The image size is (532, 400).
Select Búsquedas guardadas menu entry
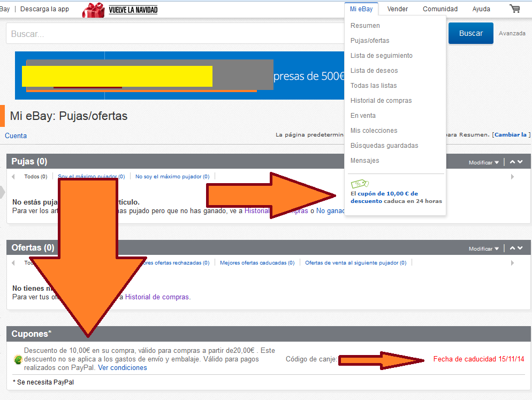[384, 145]
